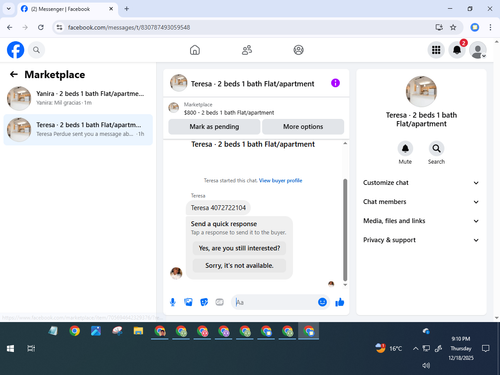This screenshot has width=500, height=375.
Task: Open the account avatar menu
Action: coord(478,50)
